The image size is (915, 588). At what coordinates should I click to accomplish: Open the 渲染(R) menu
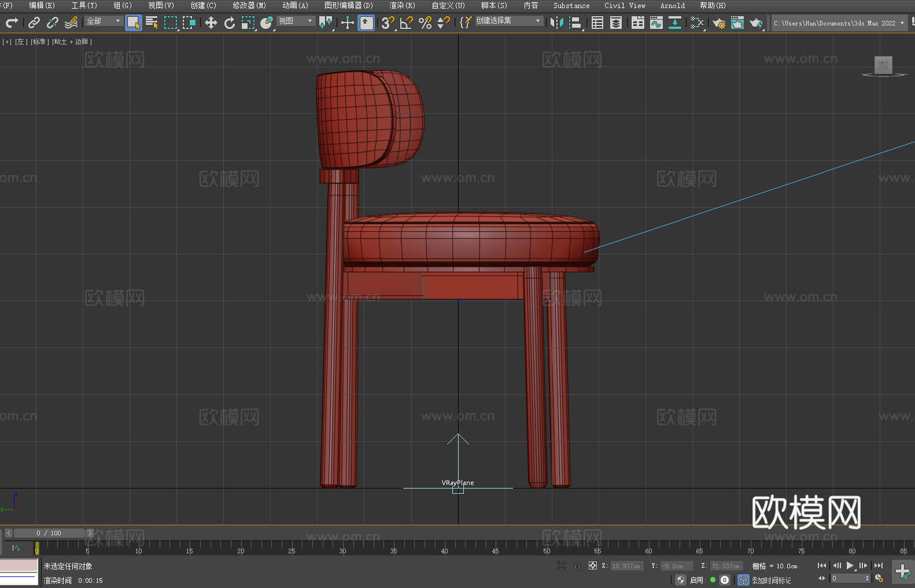pos(402,5)
